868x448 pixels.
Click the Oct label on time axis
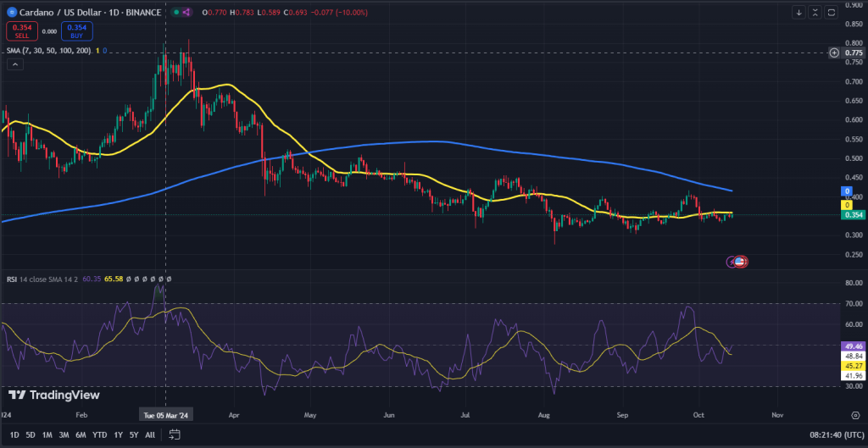tap(698, 414)
